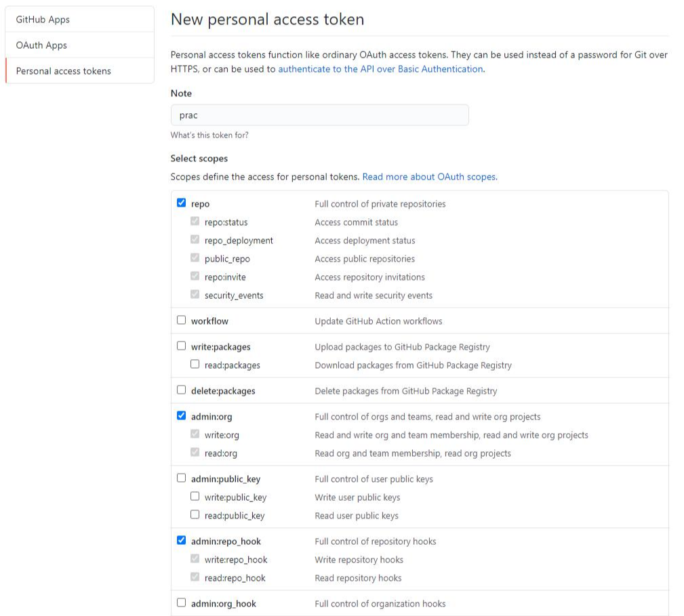Disable the admin:repo_hook checkbox
This screenshot has height=616, width=684.
181,540
